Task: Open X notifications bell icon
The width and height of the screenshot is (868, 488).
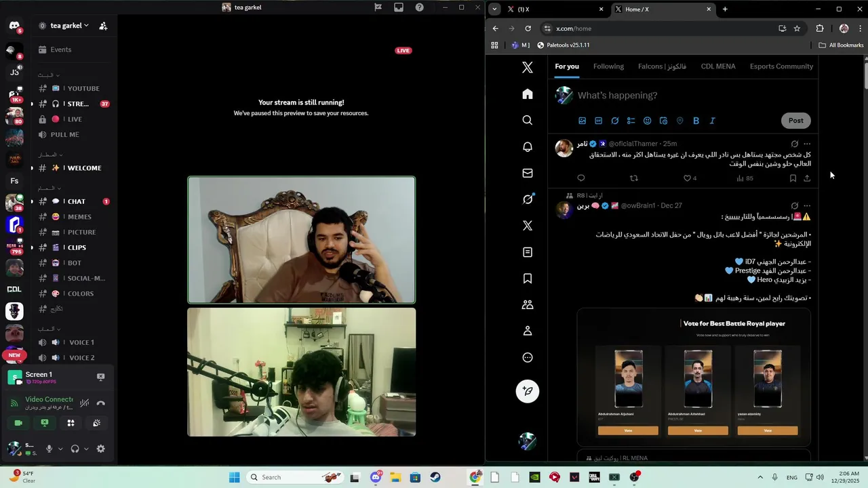Action: coord(528,147)
